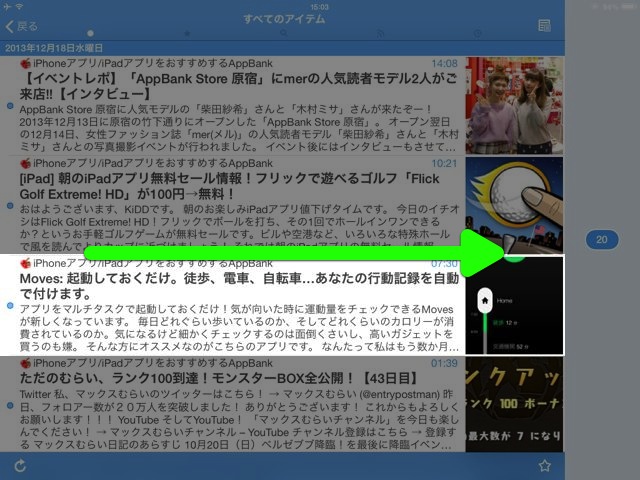Image resolution: width=640 pixels, height=480 pixels.
Task: Click summary starting Twitter 私、マックスむらい
Action: click(239, 419)
